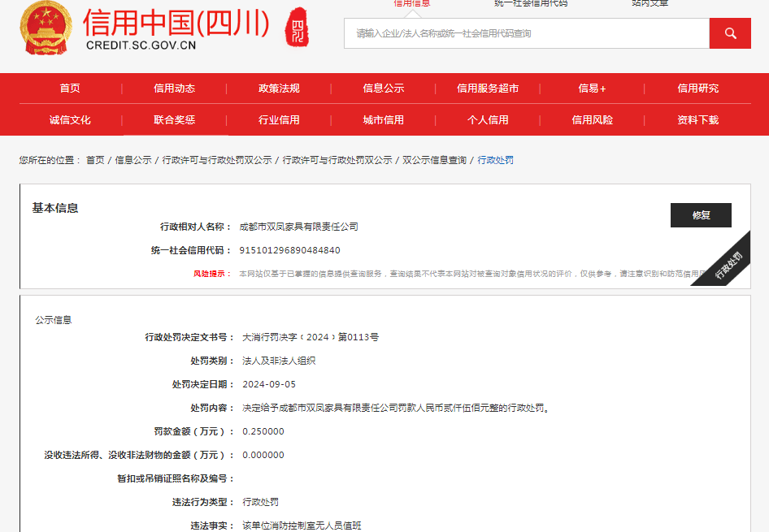The height and width of the screenshot is (532, 769).
Task: Click penalty date 2024-09-05
Action: [x=269, y=384]
